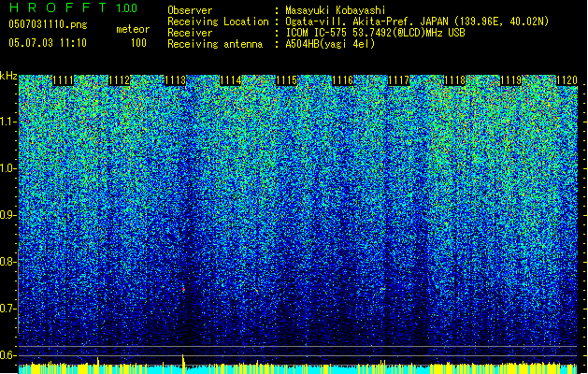Screen dimensions: 588x374
Task: Select the 1117 time marker
Action: click(398, 80)
